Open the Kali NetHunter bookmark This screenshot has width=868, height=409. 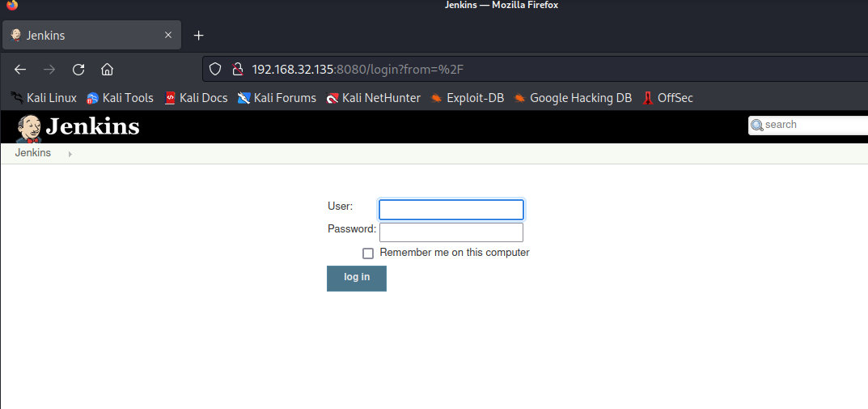point(374,98)
